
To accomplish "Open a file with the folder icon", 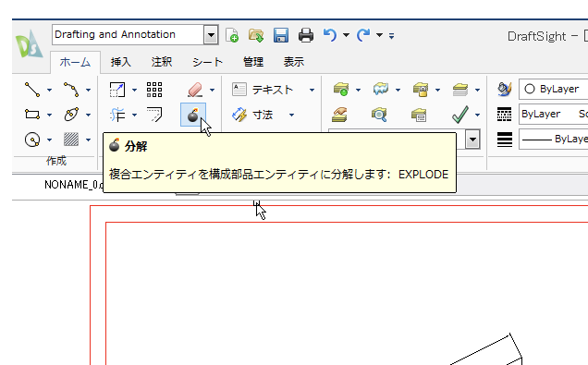I will (256, 35).
